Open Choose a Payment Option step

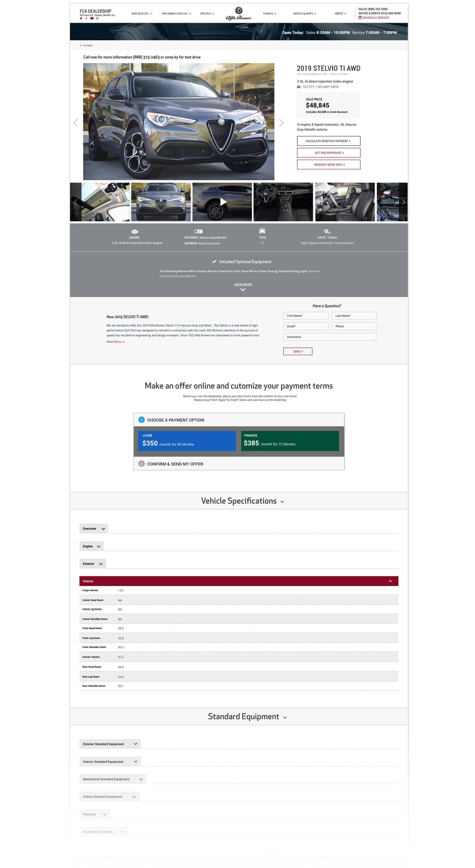click(x=239, y=420)
